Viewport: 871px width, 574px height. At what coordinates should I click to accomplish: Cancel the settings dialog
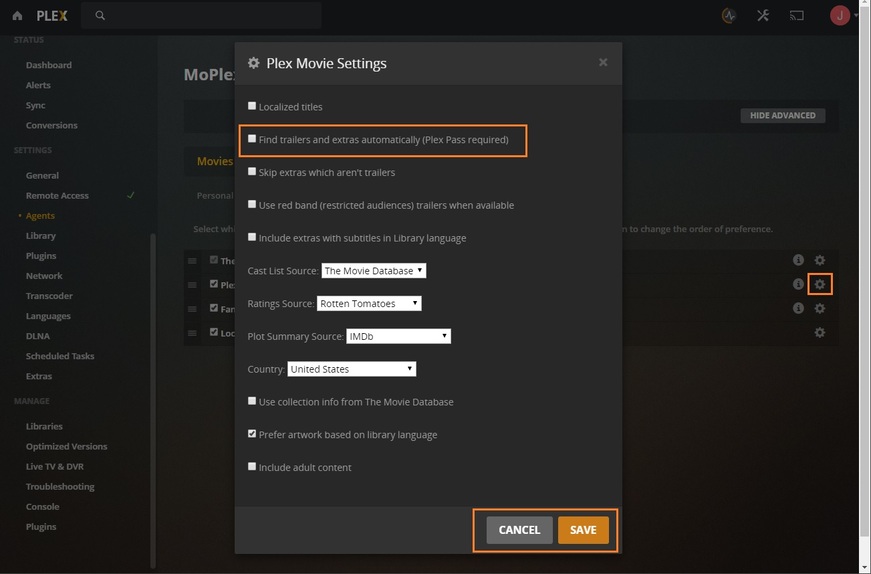click(519, 530)
